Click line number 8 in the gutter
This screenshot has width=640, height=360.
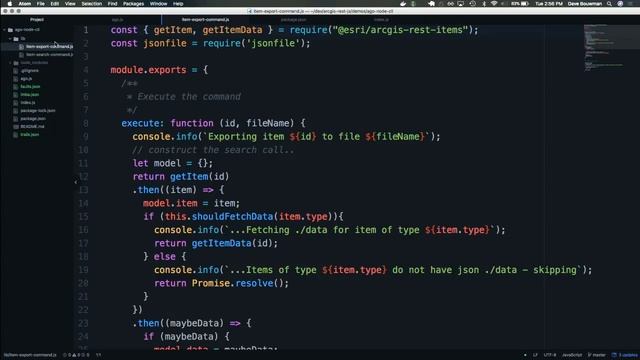click(x=86, y=123)
